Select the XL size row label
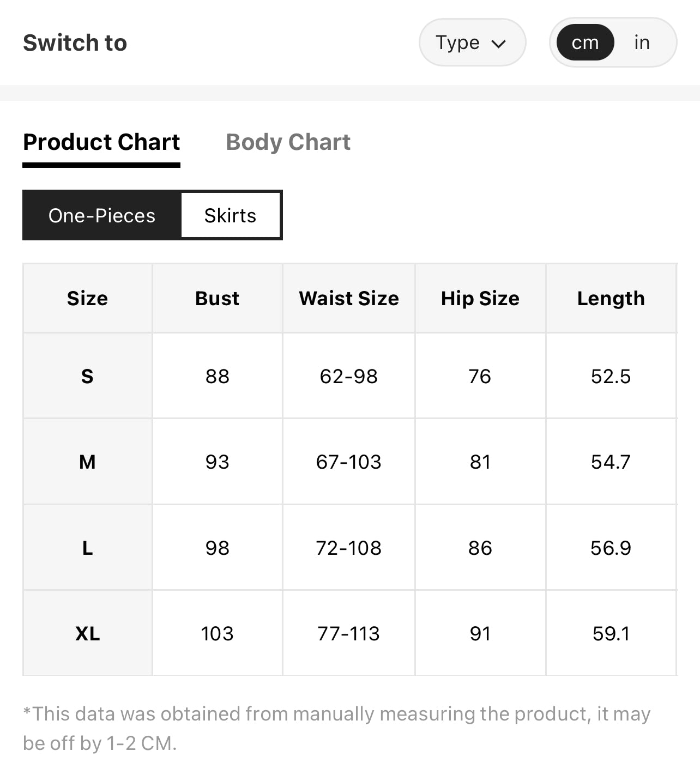Image resolution: width=700 pixels, height=775 pixels. [x=87, y=633]
